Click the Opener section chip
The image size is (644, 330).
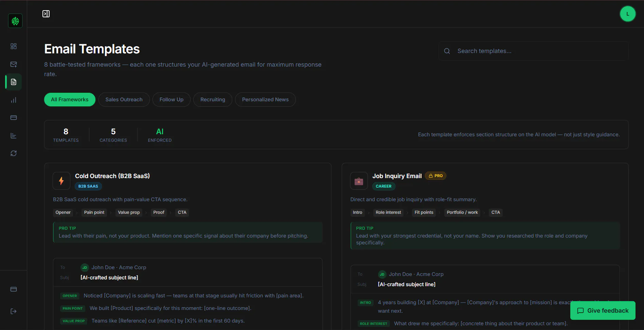[x=63, y=212]
